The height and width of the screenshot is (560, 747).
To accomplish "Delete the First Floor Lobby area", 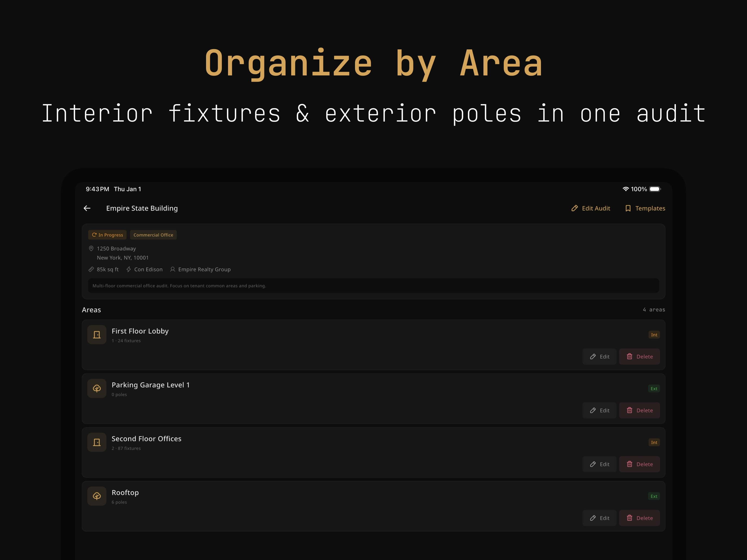I will 640,357.
